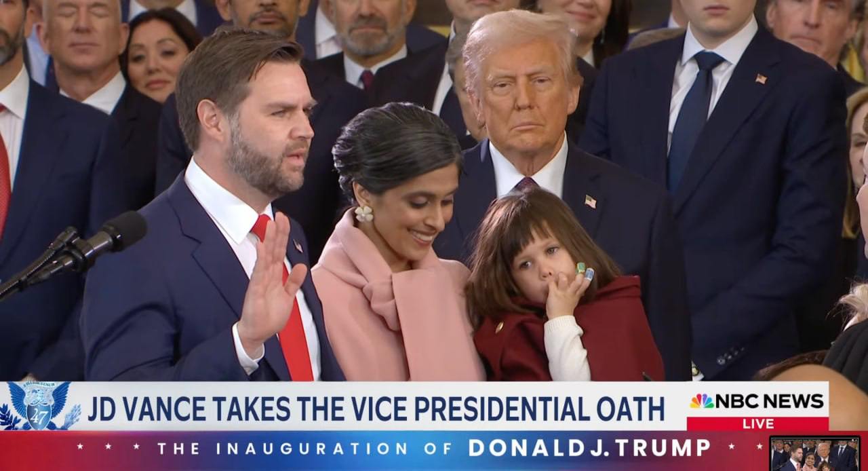Open the picture-in-picture thumbnail in the corner
The height and width of the screenshot is (471, 868).
pos(815,453)
